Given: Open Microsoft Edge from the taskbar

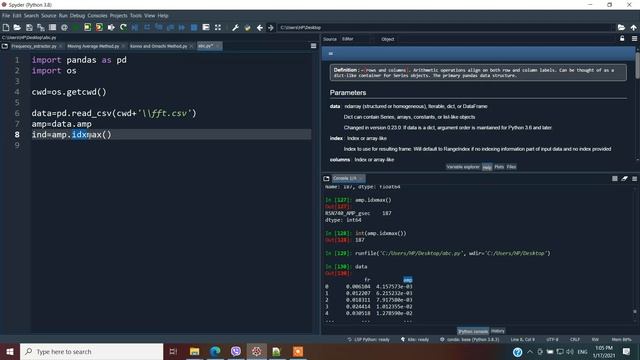Looking at the screenshot, I should (215, 351).
